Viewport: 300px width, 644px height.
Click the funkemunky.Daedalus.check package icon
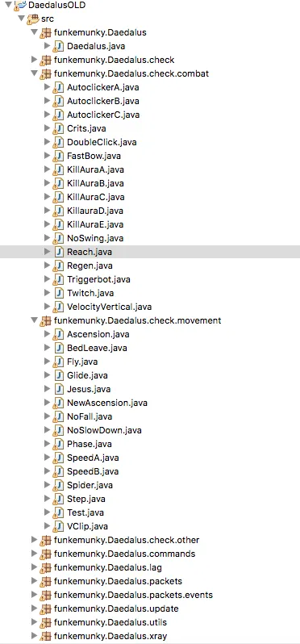coord(45,60)
